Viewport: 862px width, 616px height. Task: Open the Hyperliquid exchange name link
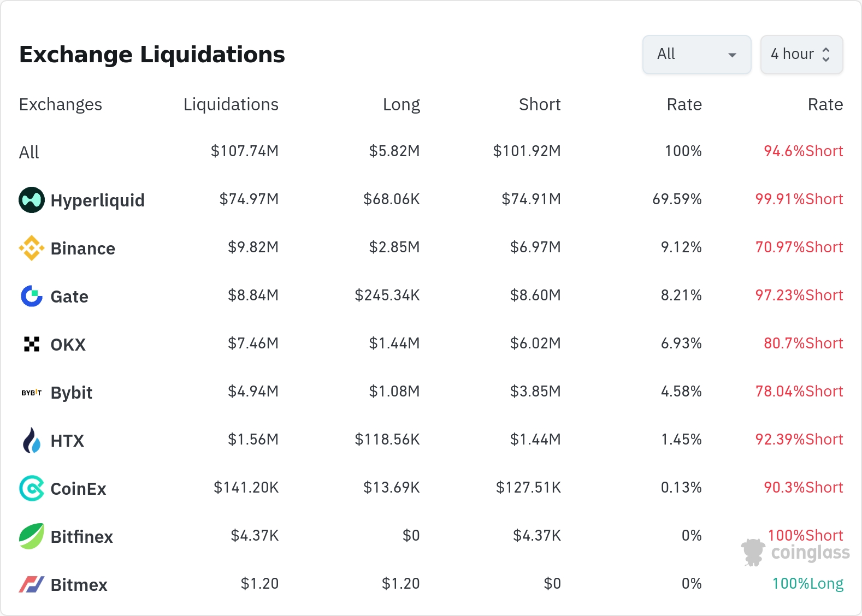[97, 200]
